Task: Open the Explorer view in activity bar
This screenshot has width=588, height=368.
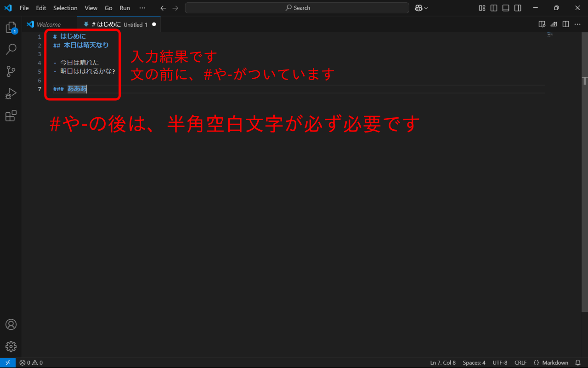Action: coord(11,28)
